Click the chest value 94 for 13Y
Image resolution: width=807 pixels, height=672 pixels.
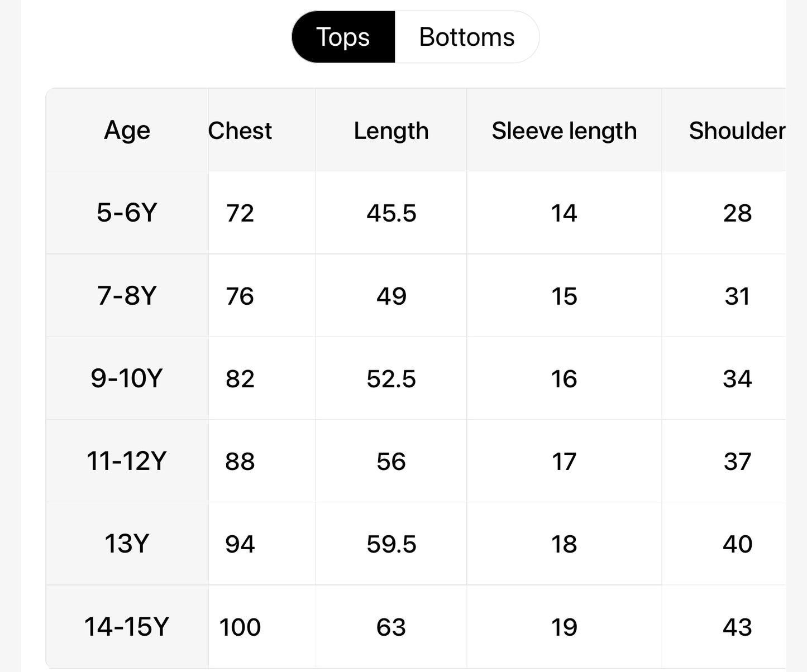pos(240,543)
